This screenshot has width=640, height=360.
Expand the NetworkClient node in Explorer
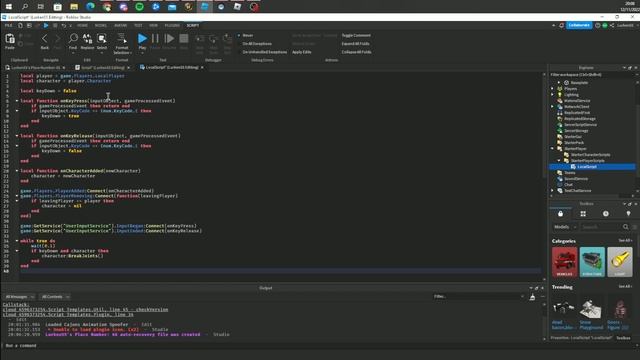pyautogui.click(x=553, y=107)
